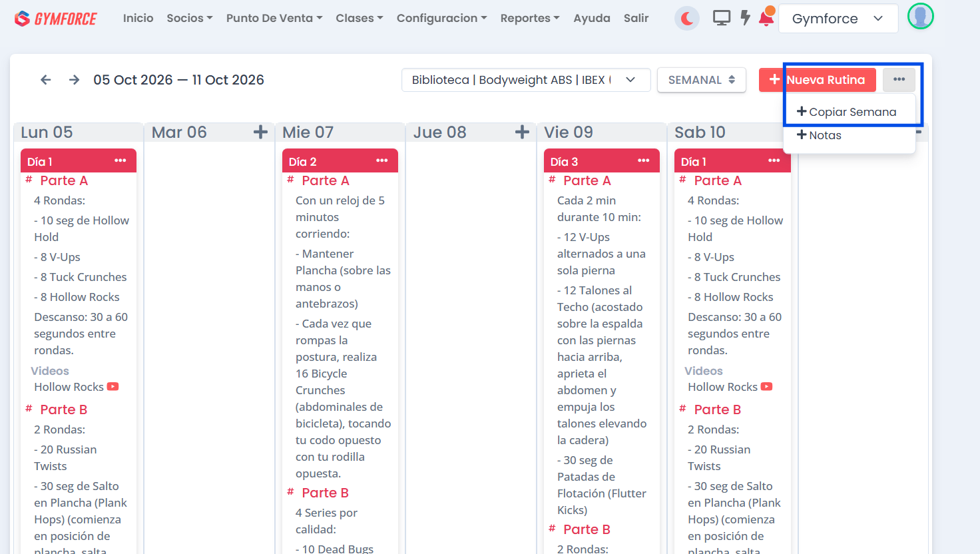This screenshot has width=980, height=554.
Task: Expand the Configuracion menu
Action: pyautogui.click(x=442, y=18)
